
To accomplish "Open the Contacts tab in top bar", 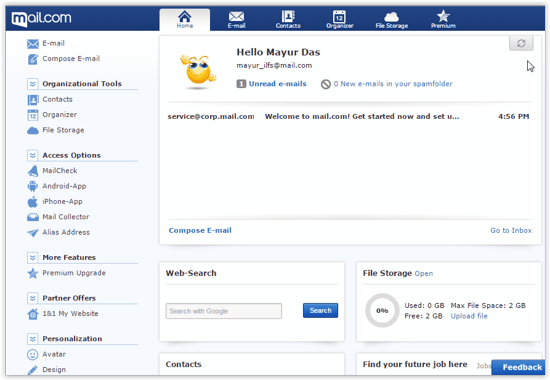I will tap(288, 20).
